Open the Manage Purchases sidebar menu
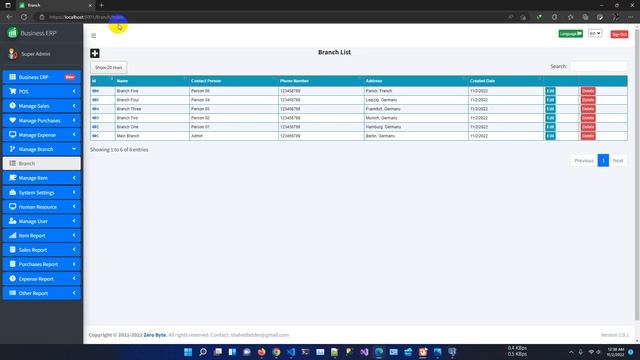640x360 pixels. click(x=41, y=120)
